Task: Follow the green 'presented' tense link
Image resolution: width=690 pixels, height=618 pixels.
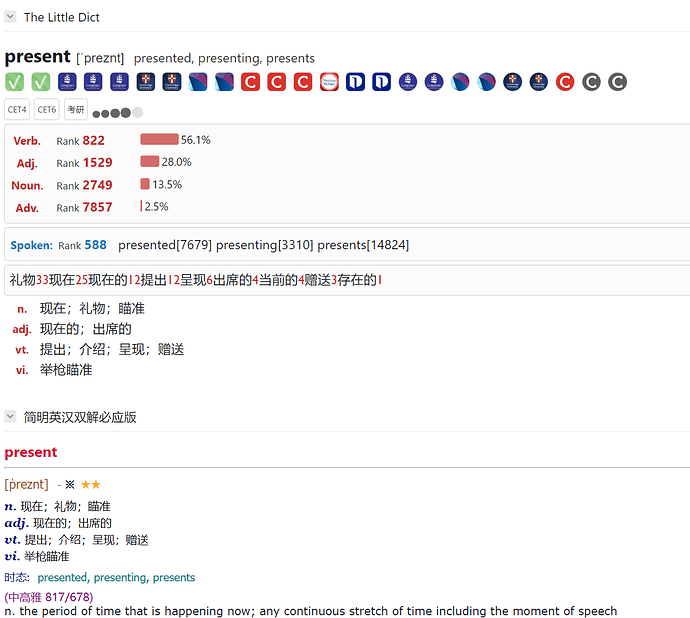Action: (62, 577)
